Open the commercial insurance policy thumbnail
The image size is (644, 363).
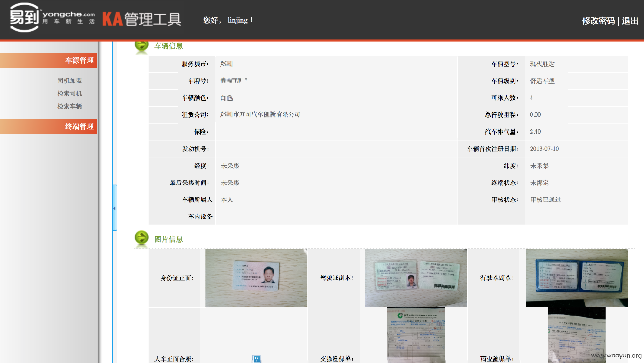click(577, 335)
